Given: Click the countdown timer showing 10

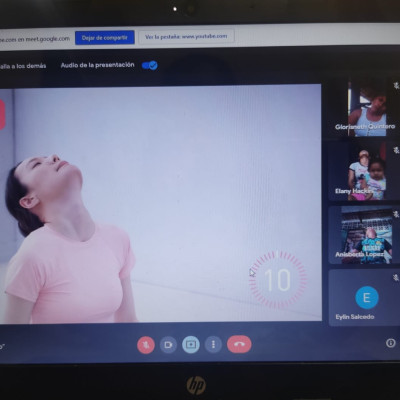Looking at the screenshot, I should 277,279.
